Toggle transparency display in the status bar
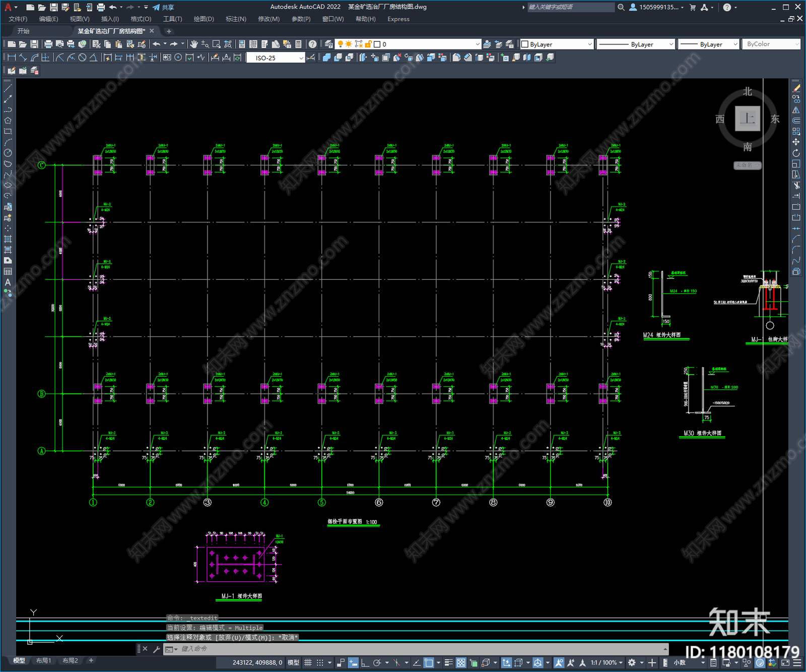806x672 pixels. pos(461,663)
